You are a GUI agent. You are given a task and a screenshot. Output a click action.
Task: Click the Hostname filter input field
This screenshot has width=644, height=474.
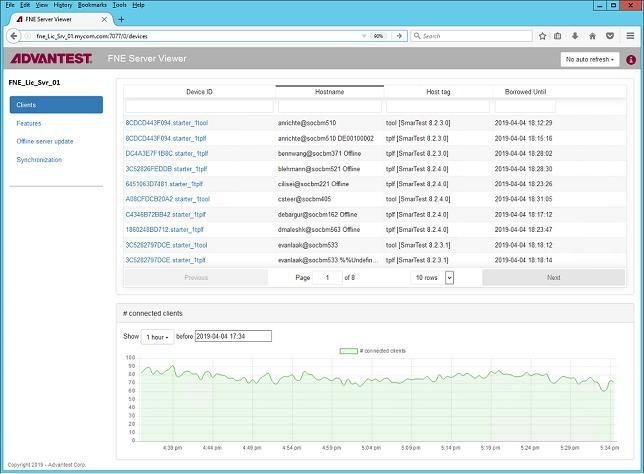pyautogui.click(x=329, y=106)
